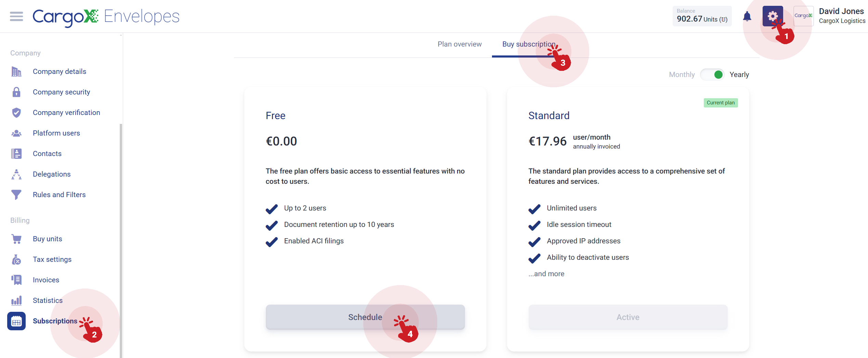Click the Company details building icon
Image resolution: width=868 pixels, height=358 pixels.
tap(16, 72)
